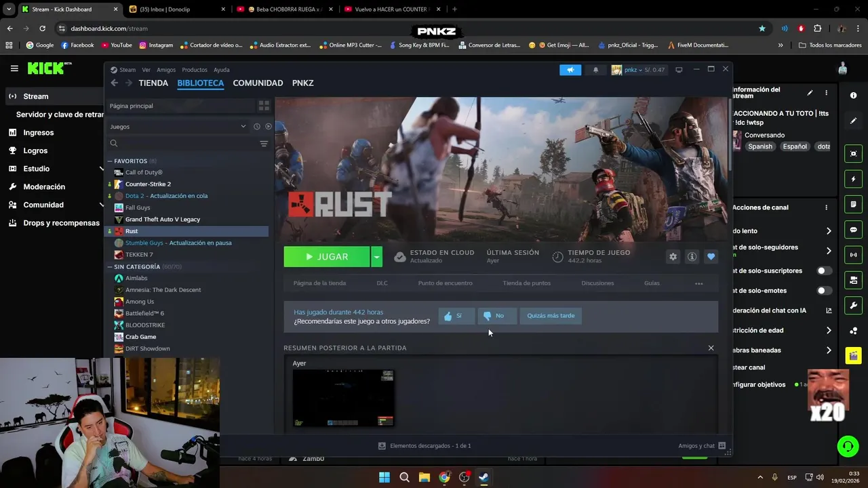Image resolution: width=868 pixels, height=488 pixels.
Task: Select TEKKEN 7 in library list
Action: tap(139, 255)
